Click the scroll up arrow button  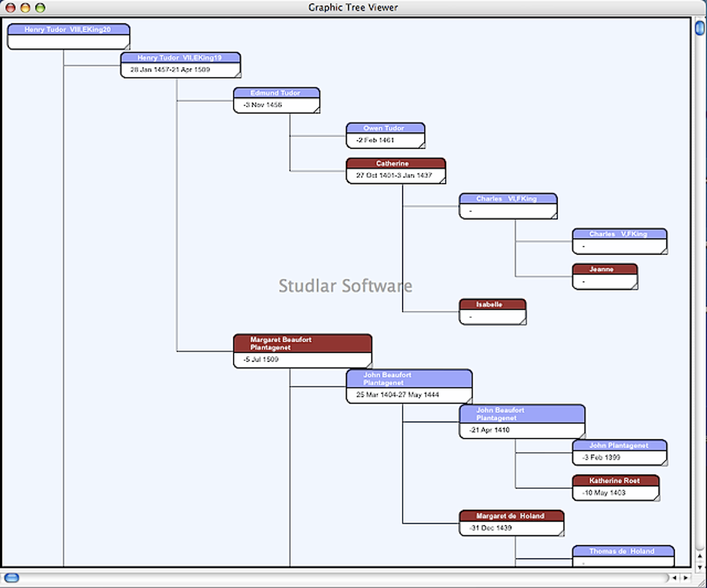click(x=700, y=556)
